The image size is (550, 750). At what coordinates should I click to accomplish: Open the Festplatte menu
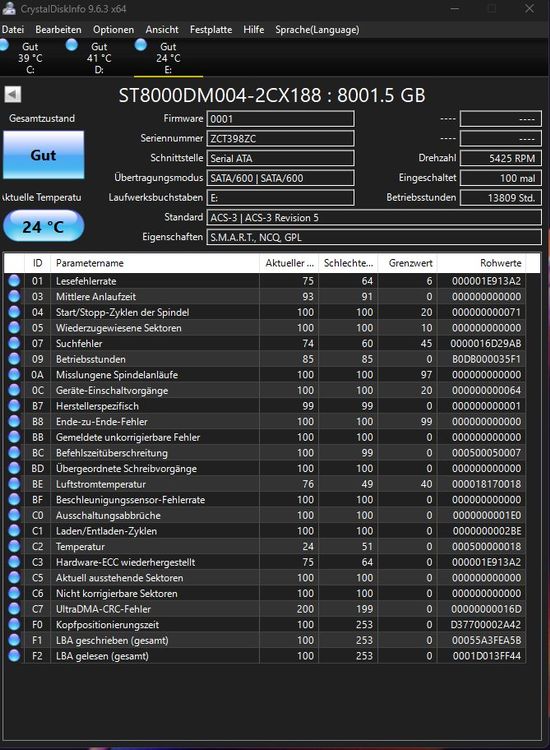[x=211, y=30]
